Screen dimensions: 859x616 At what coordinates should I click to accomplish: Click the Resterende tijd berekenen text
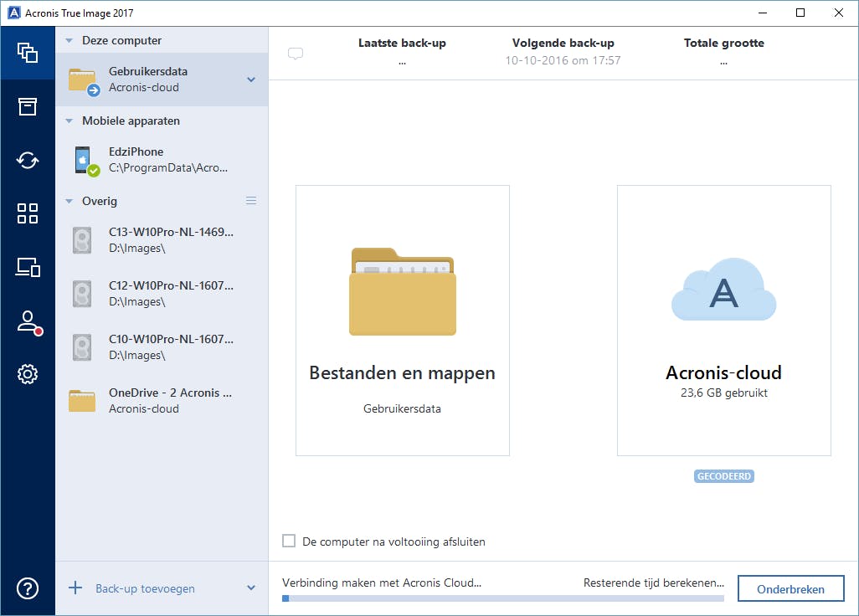point(654,583)
